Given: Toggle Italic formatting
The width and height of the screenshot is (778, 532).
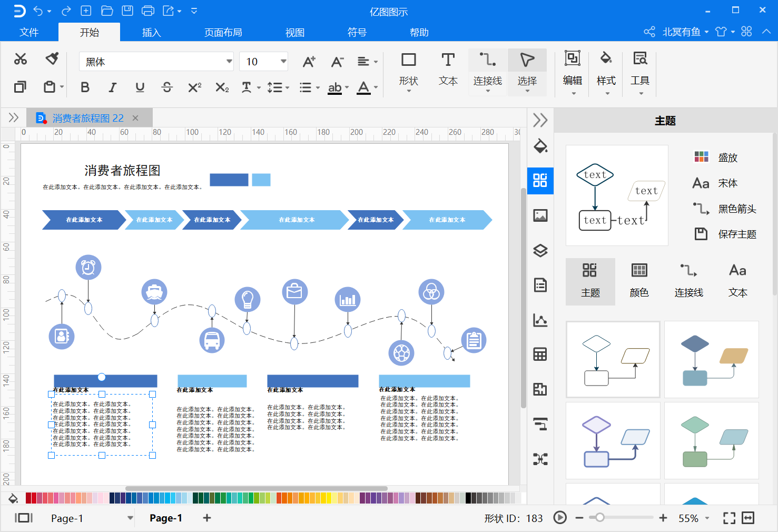Looking at the screenshot, I should coord(112,87).
